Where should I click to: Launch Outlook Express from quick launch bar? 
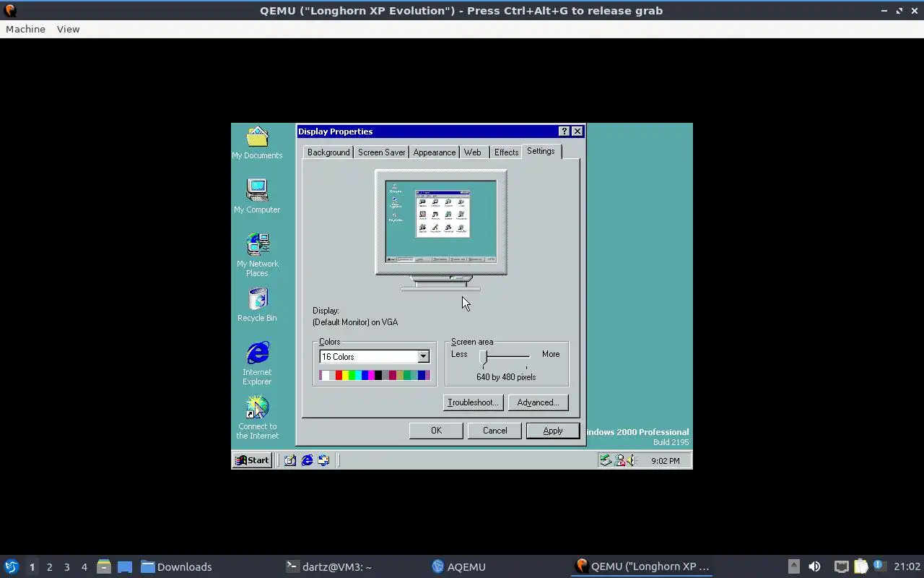coord(323,460)
